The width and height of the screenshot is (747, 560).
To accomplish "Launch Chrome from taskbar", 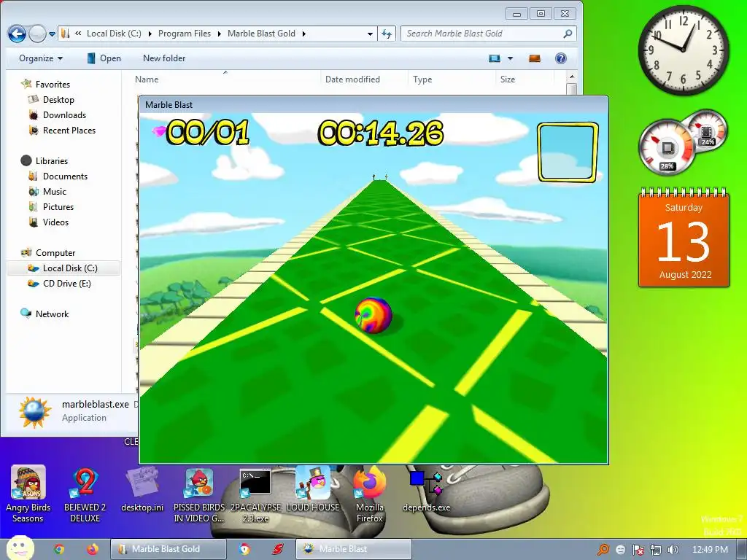I will pos(59,549).
